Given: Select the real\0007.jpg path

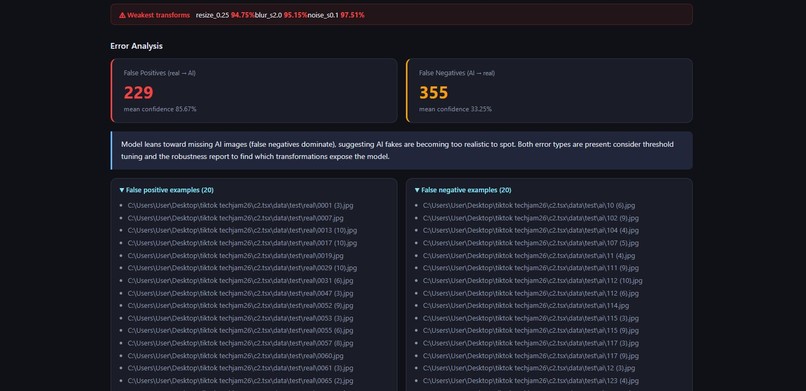Looking at the screenshot, I should pos(235,218).
